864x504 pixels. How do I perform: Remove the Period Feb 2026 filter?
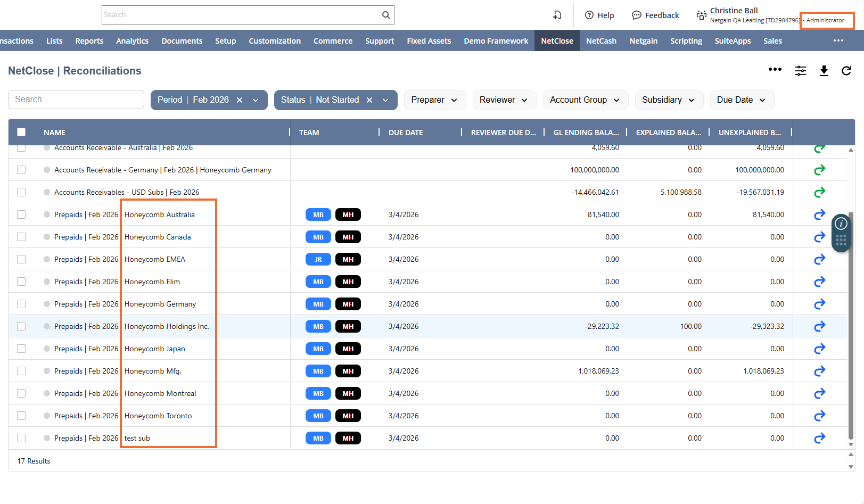[240, 100]
